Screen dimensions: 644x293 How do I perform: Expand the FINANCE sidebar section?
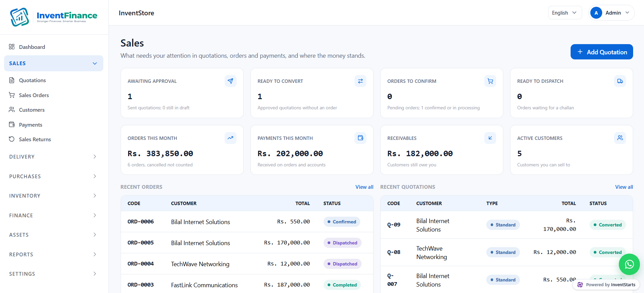point(54,215)
